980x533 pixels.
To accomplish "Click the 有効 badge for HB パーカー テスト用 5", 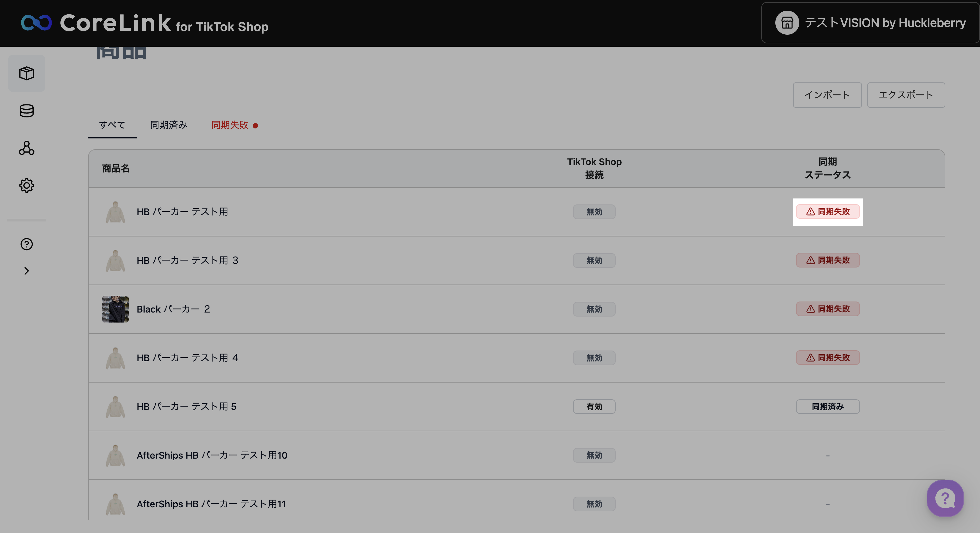I will coord(594,407).
